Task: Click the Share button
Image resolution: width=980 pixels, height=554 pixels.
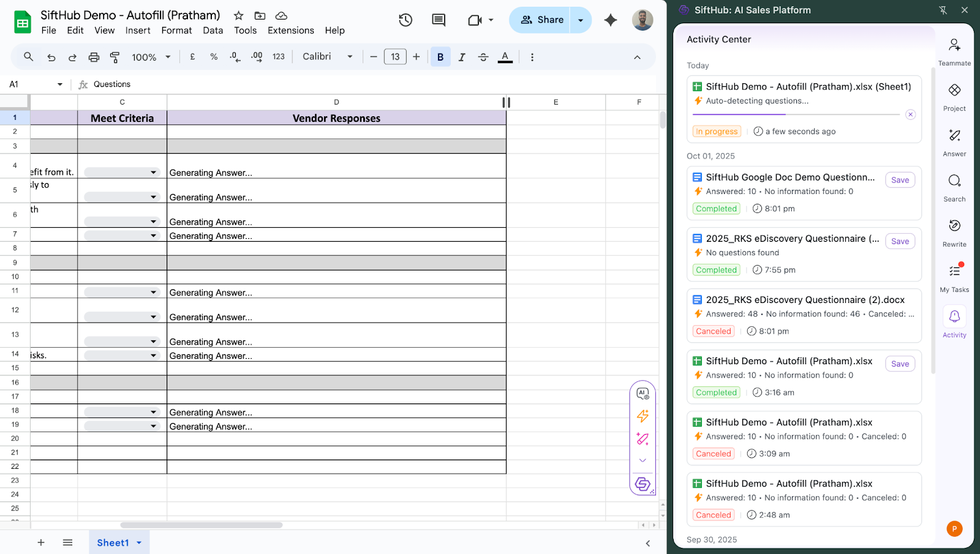Action: (541, 20)
